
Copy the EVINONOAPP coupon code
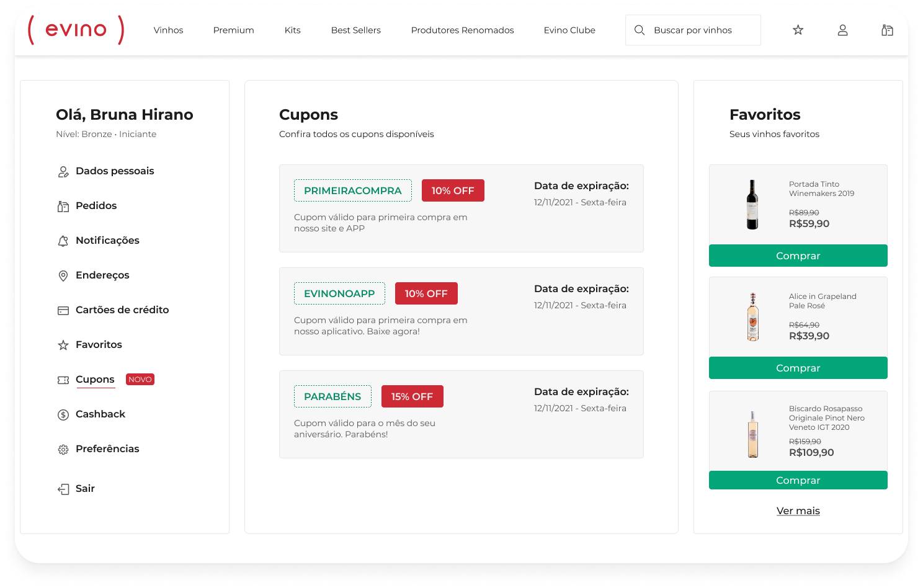[x=339, y=293]
